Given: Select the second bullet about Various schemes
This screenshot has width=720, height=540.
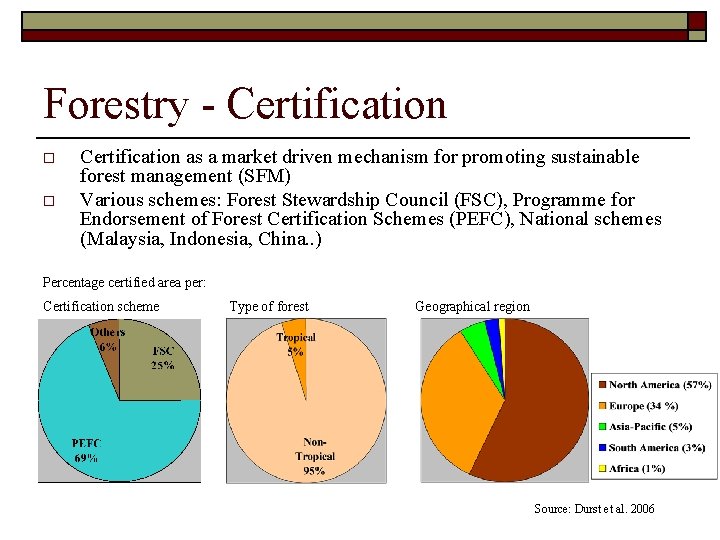Looking at the screenshot, I should point(371,219).
